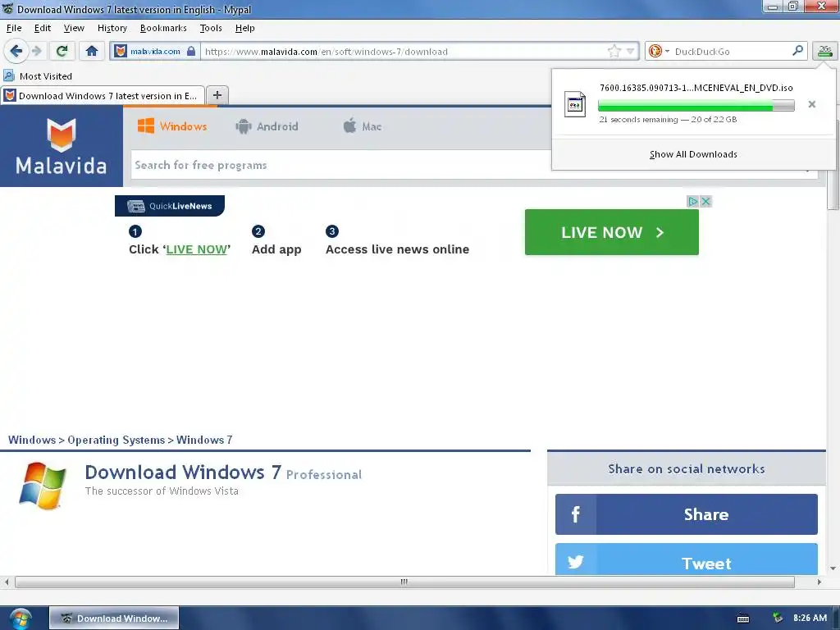This screenshot has height=630, width=840.
Task: Click the Malavida logo
Action: tap(61, 146)
